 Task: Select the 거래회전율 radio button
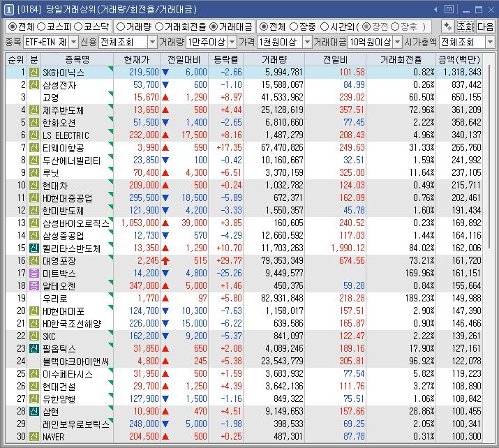(159, 27)
